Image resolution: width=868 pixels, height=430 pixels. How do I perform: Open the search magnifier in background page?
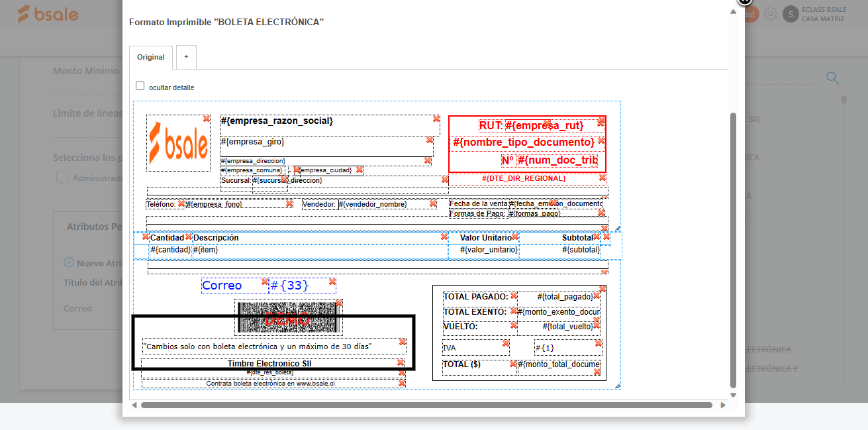[x=832, y=78]
